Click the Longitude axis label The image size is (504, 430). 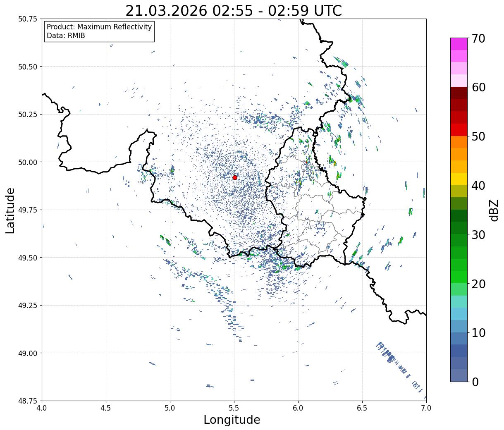tap(232, 420)
